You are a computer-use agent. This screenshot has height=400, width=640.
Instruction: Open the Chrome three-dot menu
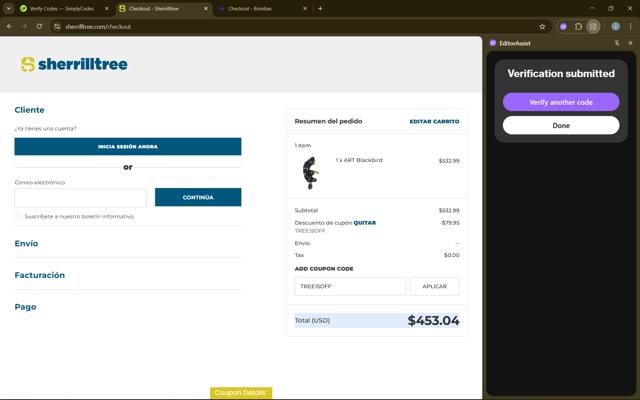pos(630,27)
